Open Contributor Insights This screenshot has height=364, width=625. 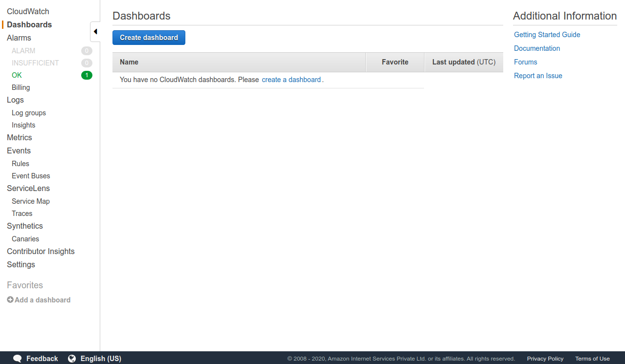41,251
